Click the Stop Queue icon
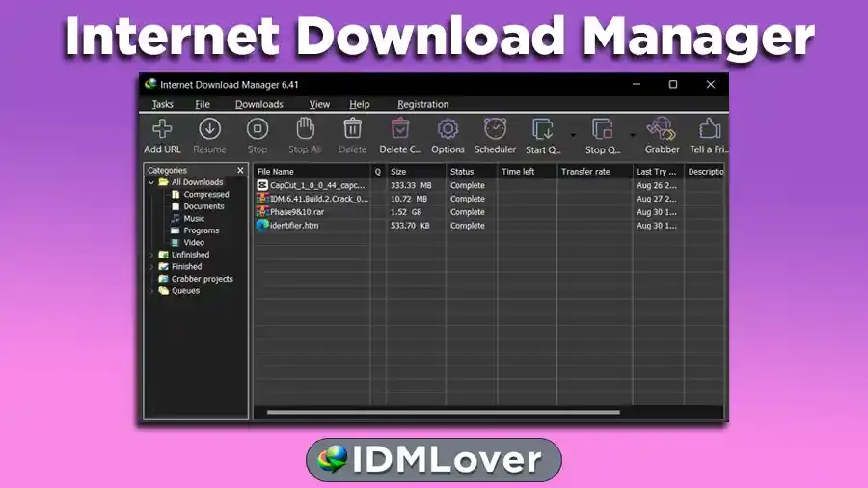The image size is (868, 488). tap(602, 129)
